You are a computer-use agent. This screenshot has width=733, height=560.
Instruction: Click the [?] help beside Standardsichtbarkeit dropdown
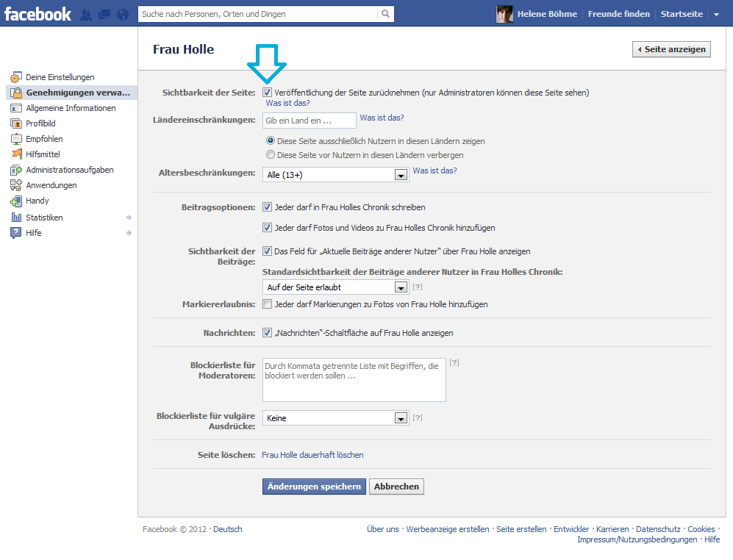(418, 287)
